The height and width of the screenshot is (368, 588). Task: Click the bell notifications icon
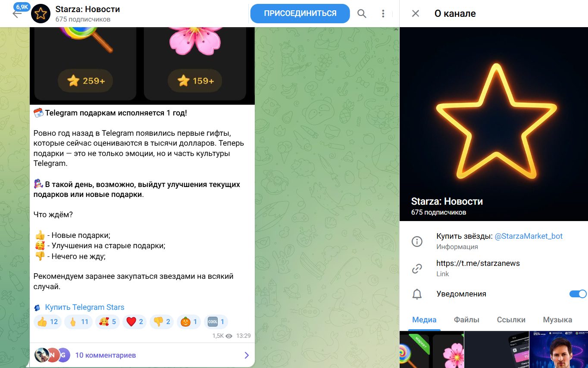pos(417,294)
